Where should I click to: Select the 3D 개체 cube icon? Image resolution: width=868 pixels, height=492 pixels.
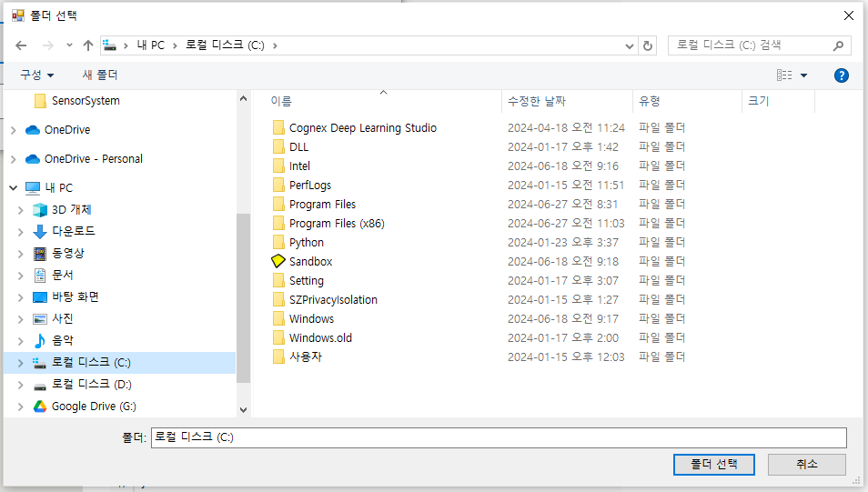(x=40, y=210)
